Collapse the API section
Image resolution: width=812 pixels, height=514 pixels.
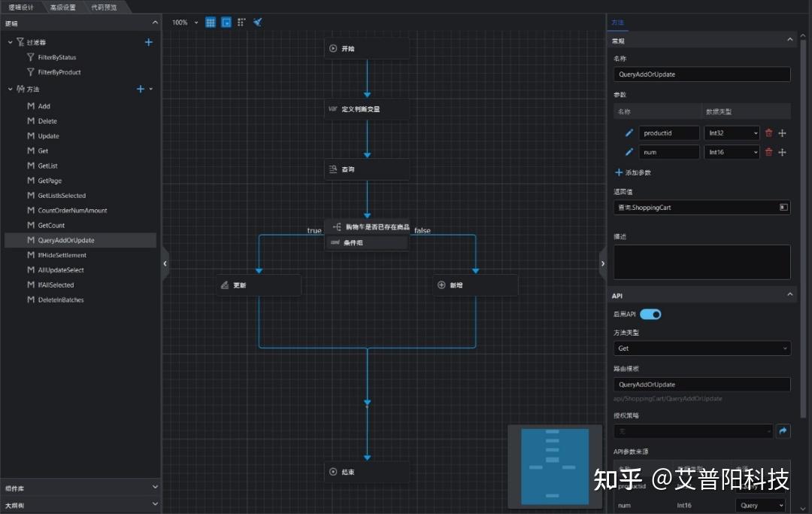pyautogui.click(x=789, y=294)
